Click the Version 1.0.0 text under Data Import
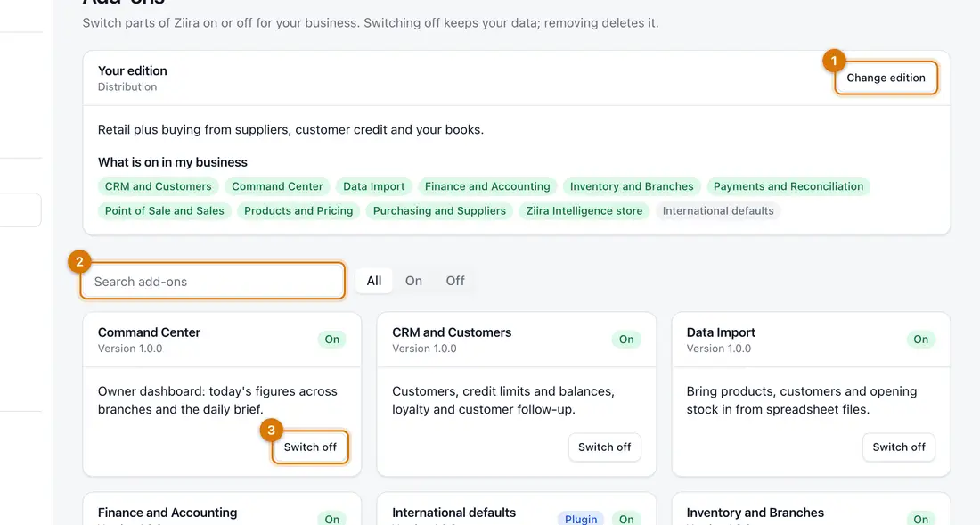 [719, 349]
